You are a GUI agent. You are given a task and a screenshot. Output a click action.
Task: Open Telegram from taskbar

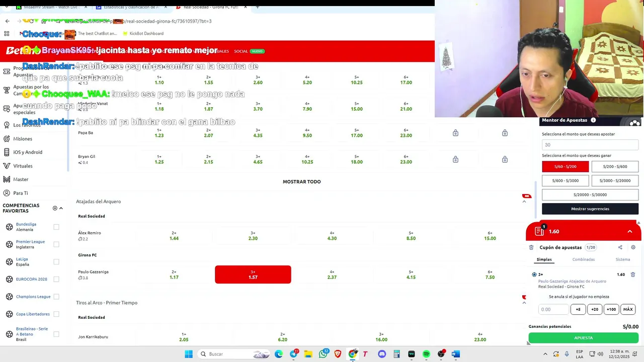point(293,354)
